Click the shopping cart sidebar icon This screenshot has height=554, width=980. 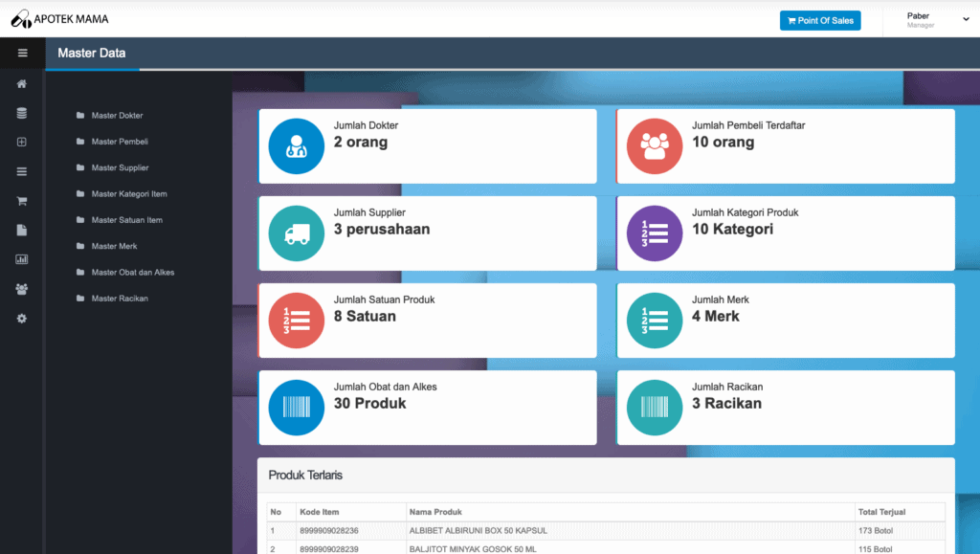pyautogui.click(x=22, y=201)
